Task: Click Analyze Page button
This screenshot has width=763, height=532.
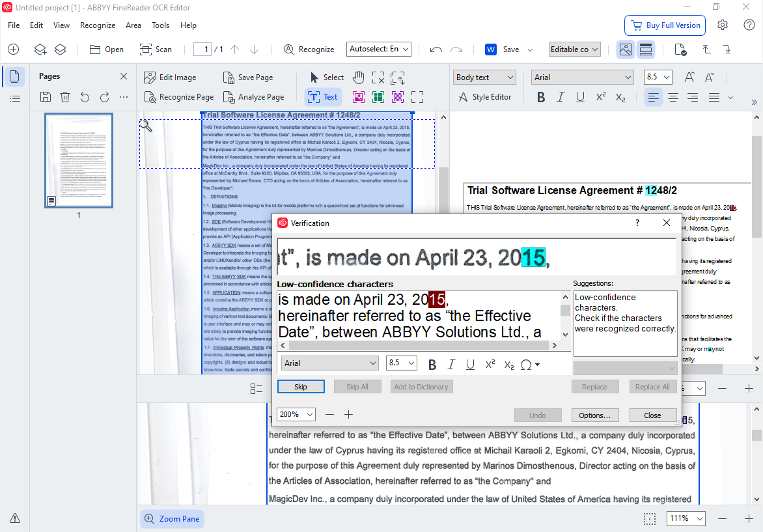Action: tap(253, 97)
